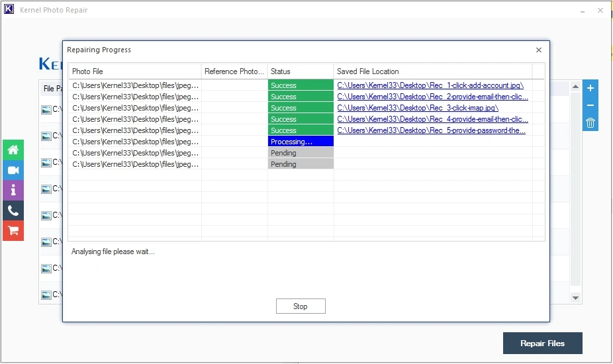
Task: Click the Reference Photo column header
Action: [x=234, y=71]
